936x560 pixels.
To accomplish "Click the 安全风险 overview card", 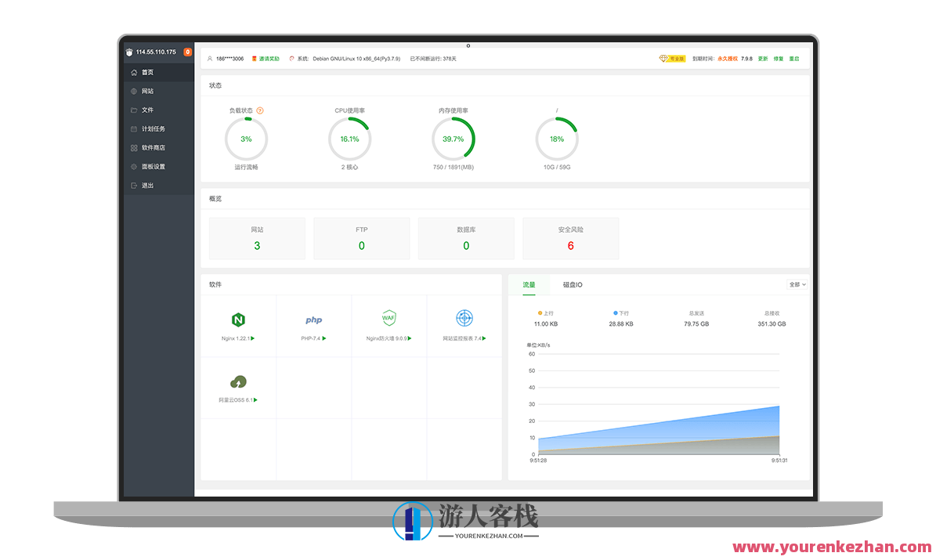I will [x=570, y=238].
